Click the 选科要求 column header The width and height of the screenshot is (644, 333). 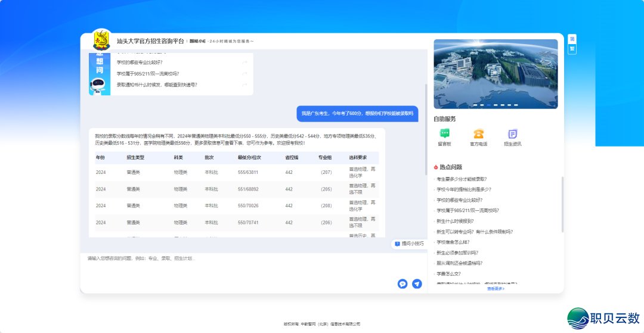(358, 157)
